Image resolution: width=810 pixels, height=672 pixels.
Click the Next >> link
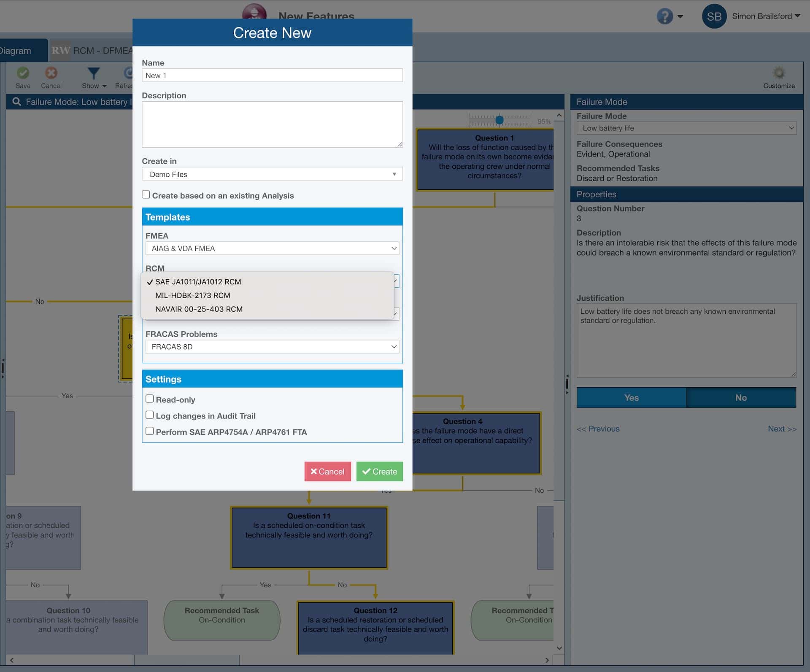[782, 429]
